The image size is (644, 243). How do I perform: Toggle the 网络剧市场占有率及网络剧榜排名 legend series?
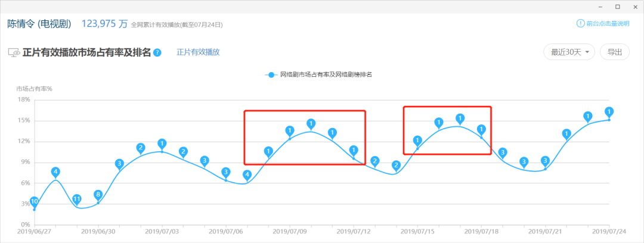click(322, 75)
